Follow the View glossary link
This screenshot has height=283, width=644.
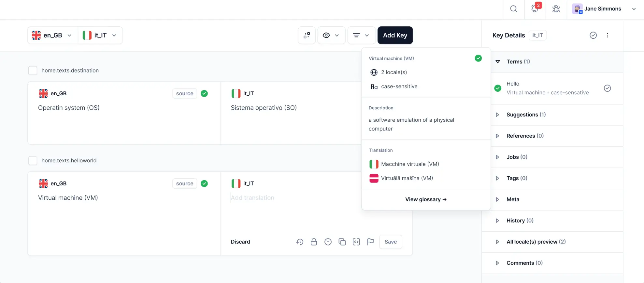tap(426, 199)
